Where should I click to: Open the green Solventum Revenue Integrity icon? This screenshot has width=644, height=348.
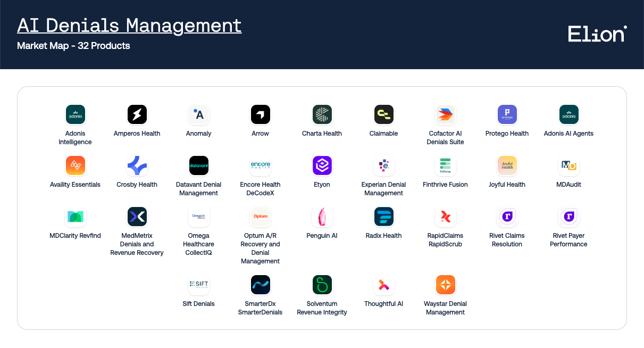[322, 285]
